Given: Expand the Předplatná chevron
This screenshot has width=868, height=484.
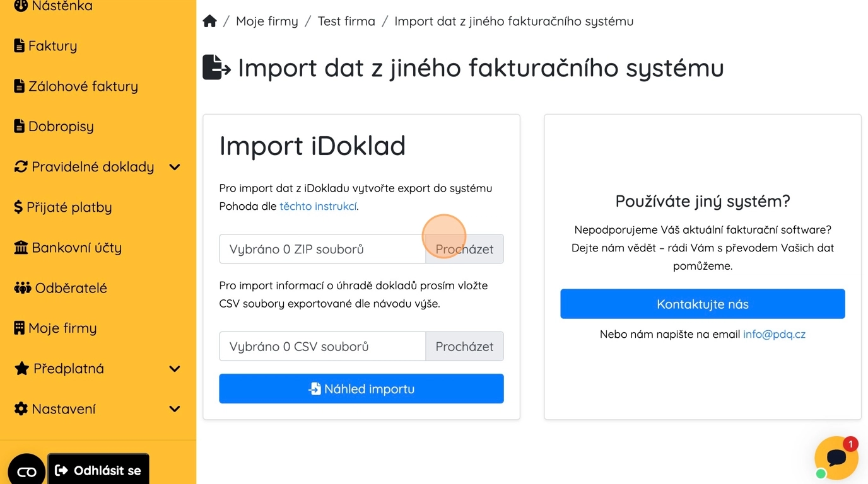Looking at the screenshot, I should [x=175, y=369].
